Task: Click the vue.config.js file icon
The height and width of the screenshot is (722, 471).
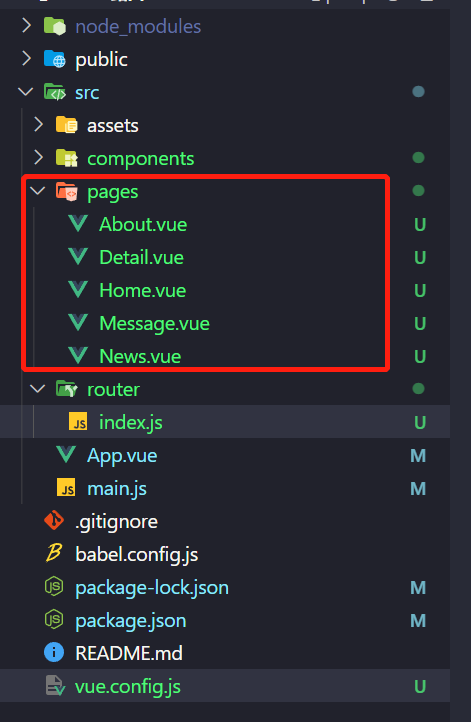Action: click(55, 686)
